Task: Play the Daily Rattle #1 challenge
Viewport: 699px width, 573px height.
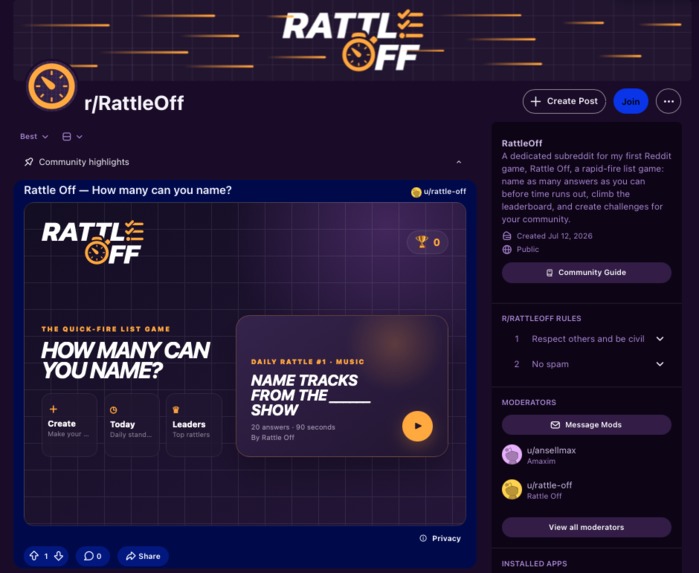Action: [x=417, y=426]
